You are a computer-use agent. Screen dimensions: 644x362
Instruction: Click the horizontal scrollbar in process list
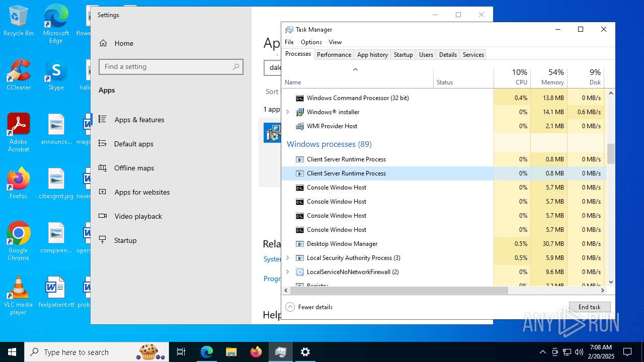tap(399, 291)
